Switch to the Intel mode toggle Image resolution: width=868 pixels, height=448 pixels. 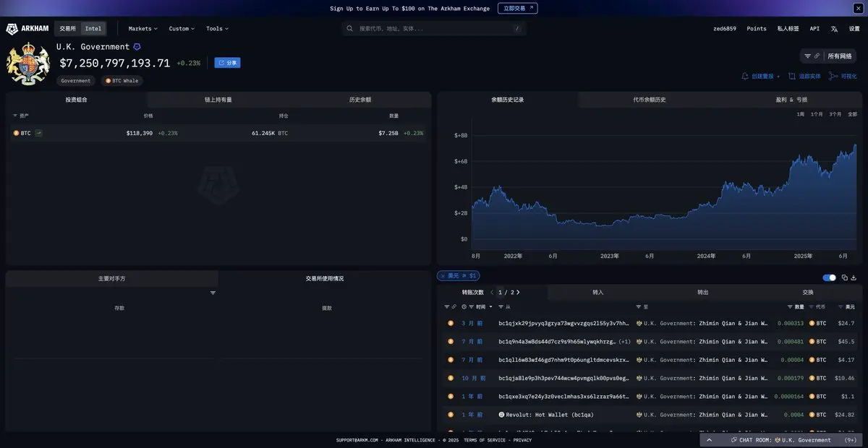(93, 29)
